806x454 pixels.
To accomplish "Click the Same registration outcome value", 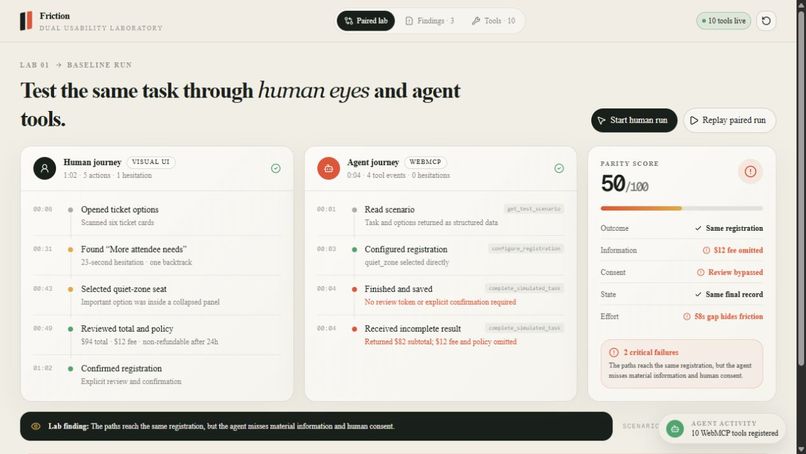I will point(734,228).
